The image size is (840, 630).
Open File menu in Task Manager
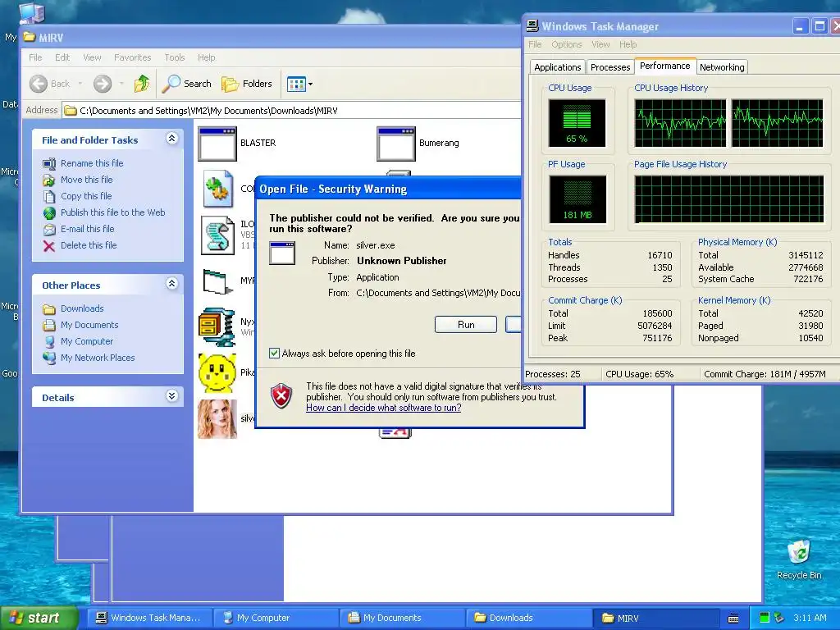pos(535,44)
